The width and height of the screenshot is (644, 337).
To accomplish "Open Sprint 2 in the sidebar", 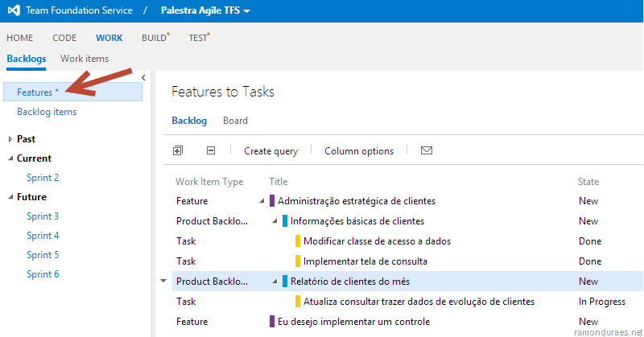I will coord(43,178).
